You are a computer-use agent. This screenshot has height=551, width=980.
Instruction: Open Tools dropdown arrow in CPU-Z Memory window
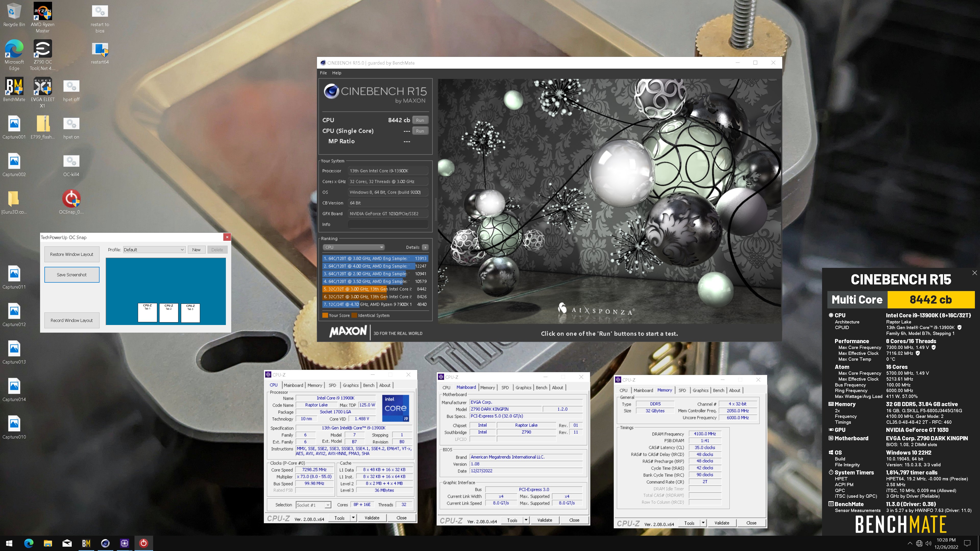point(703,523)
